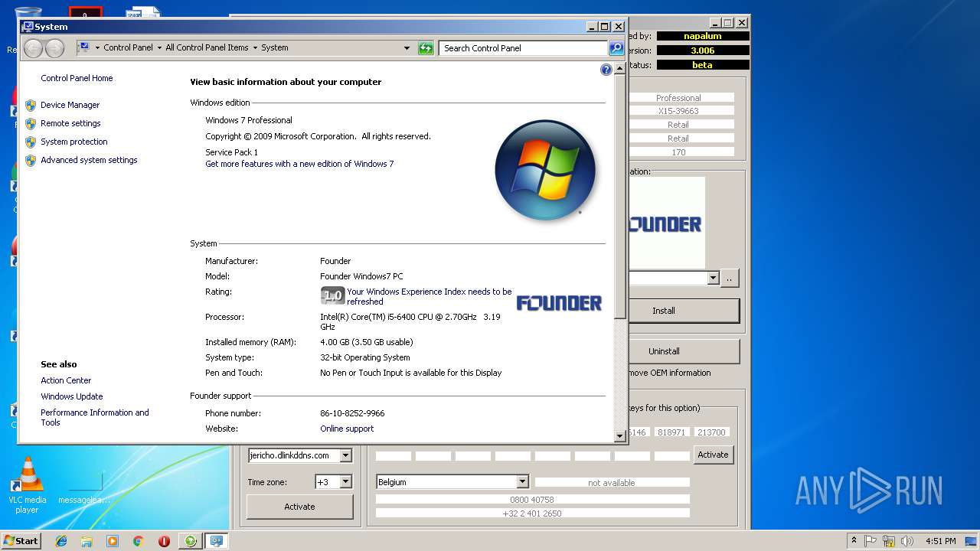Click the Control Panel breadcrumb
The width and height of the screenshot is (980, 551).
(128, 47)
